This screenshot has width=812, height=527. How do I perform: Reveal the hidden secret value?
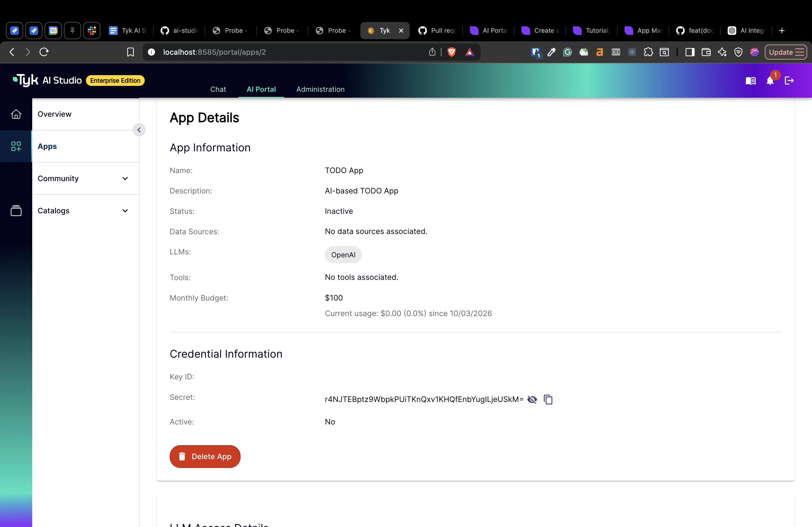pyautogui.click(x=532, y=400)
